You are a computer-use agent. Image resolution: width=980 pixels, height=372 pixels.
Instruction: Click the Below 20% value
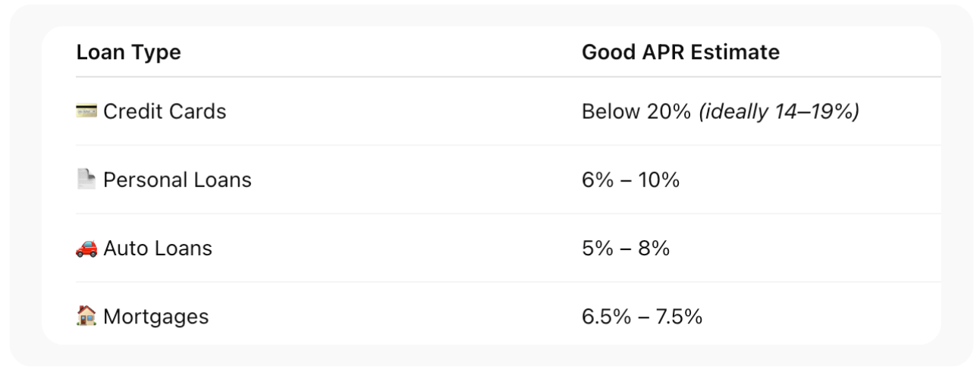[x=636, y=112]
